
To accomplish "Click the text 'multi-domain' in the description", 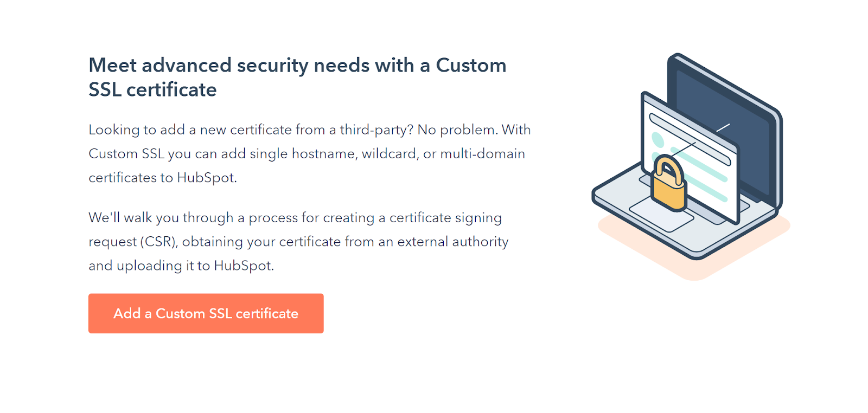I will click(x=482, y=154).
